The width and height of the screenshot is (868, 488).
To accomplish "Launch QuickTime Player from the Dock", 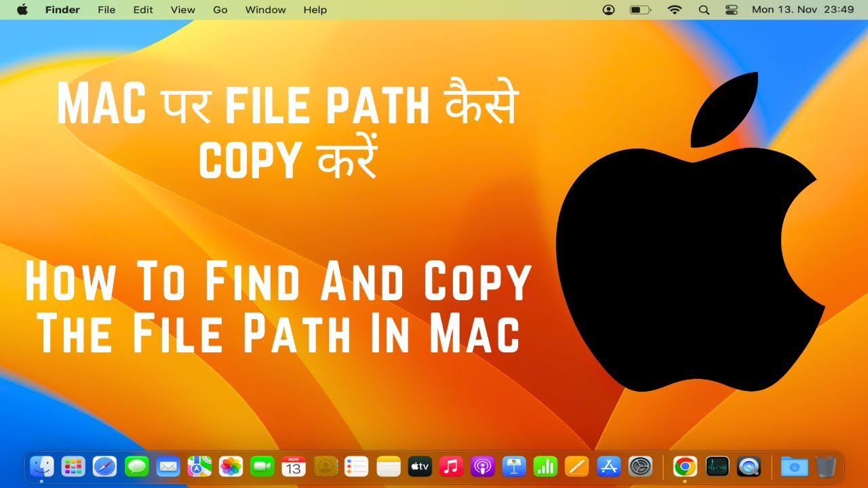I will (749, 466).
